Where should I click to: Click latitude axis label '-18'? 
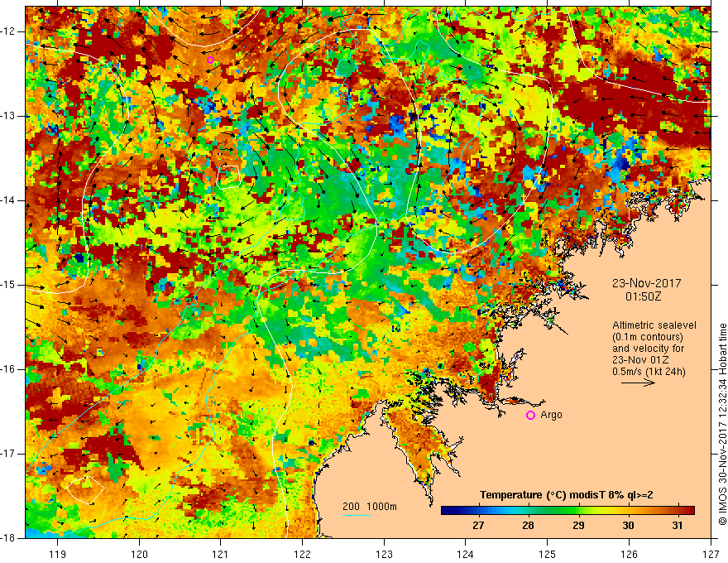click(x=9, y=538)
